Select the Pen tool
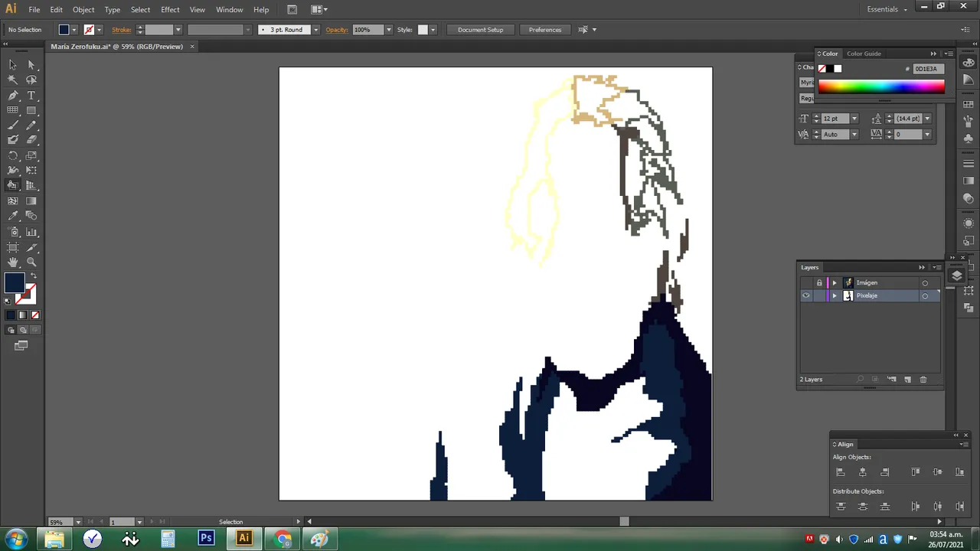Image resolution: width=980 pixels, height=551 pixels. pyautogui.click(x=13, y=96)
